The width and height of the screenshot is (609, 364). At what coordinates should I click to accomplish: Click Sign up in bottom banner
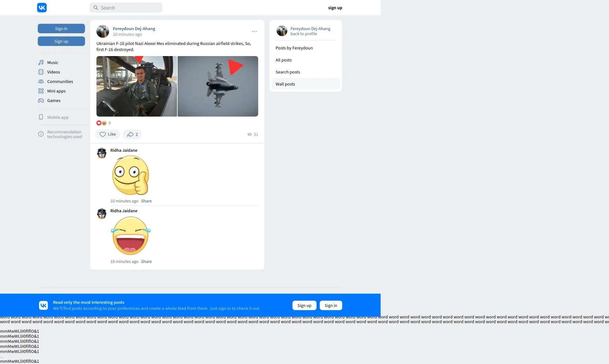(304, 305)
